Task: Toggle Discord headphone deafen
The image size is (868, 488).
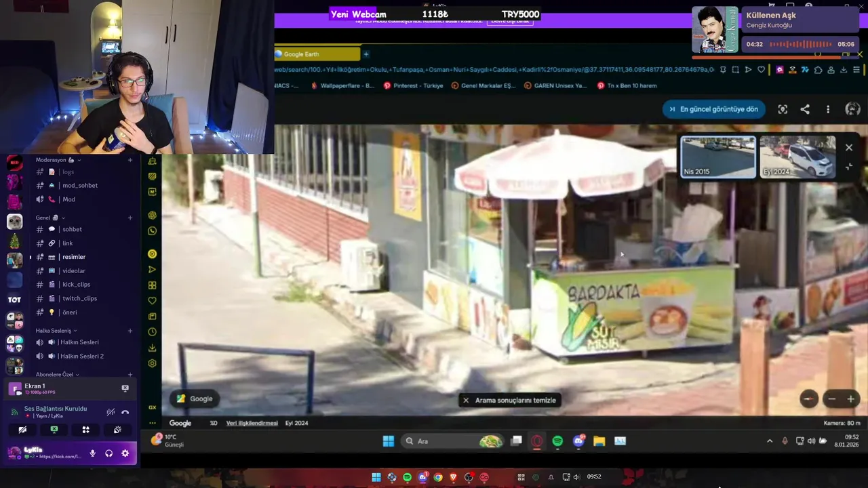Action: click(x=108, y=453)
